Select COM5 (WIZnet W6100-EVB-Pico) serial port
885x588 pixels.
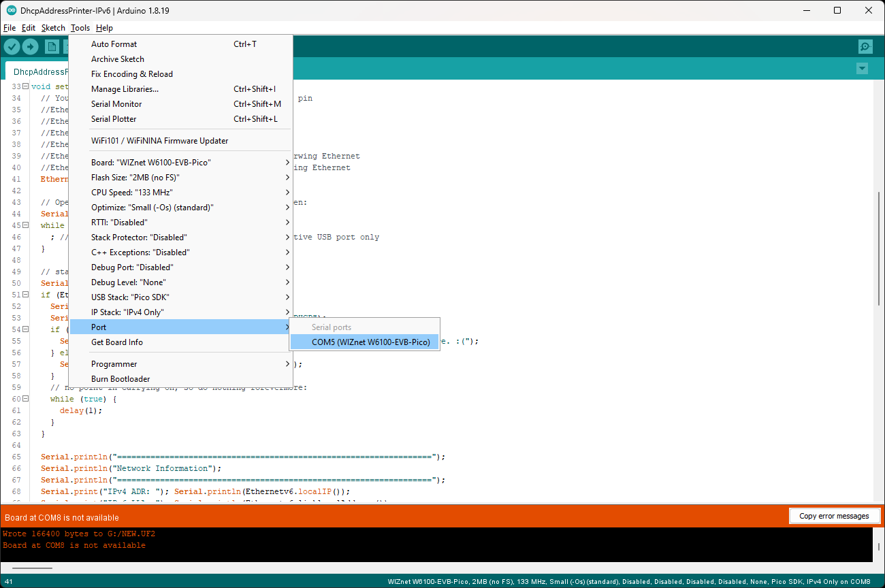(x=365, y=342)
